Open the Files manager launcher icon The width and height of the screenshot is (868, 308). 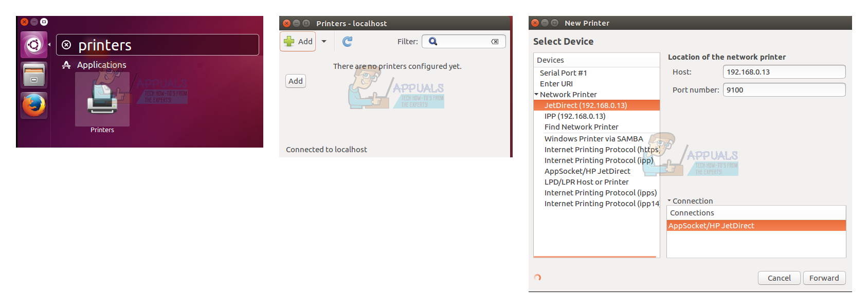point(34,75)
